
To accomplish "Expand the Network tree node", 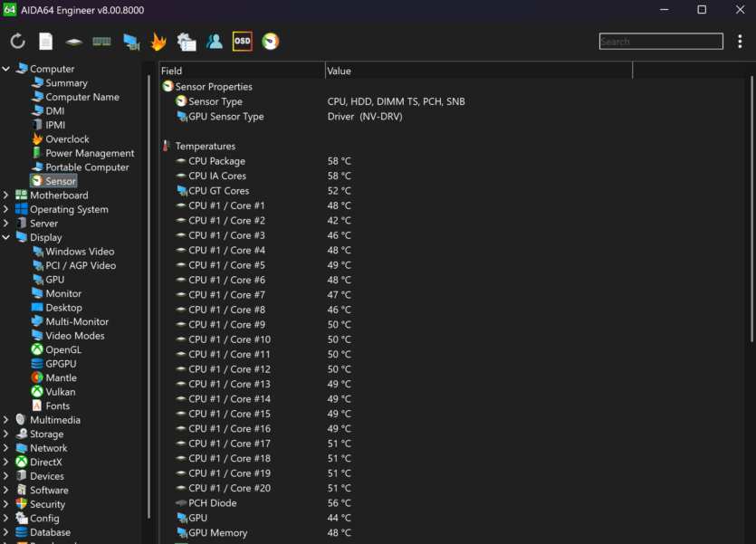I will pyautogui.click(x=5, y=448).
